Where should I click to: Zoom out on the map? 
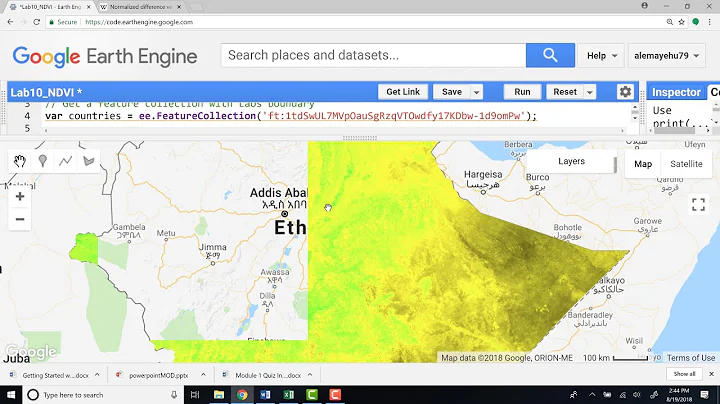coord(20,219)
